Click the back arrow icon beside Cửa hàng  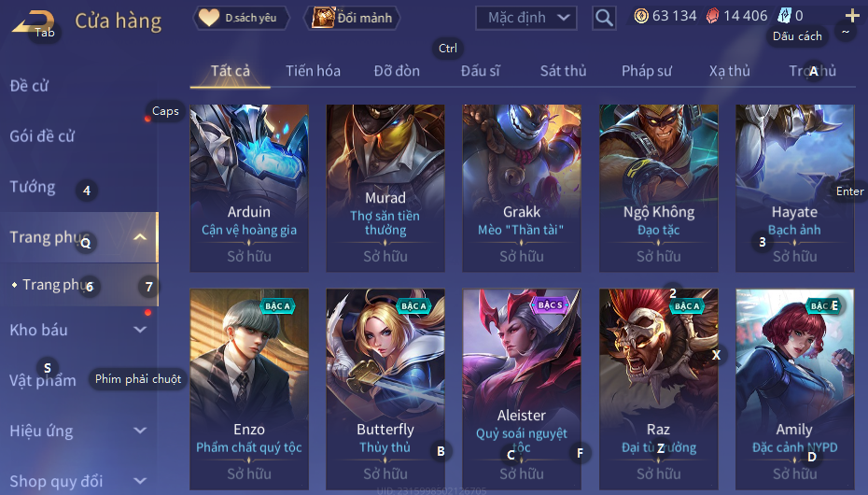[34, 22]
